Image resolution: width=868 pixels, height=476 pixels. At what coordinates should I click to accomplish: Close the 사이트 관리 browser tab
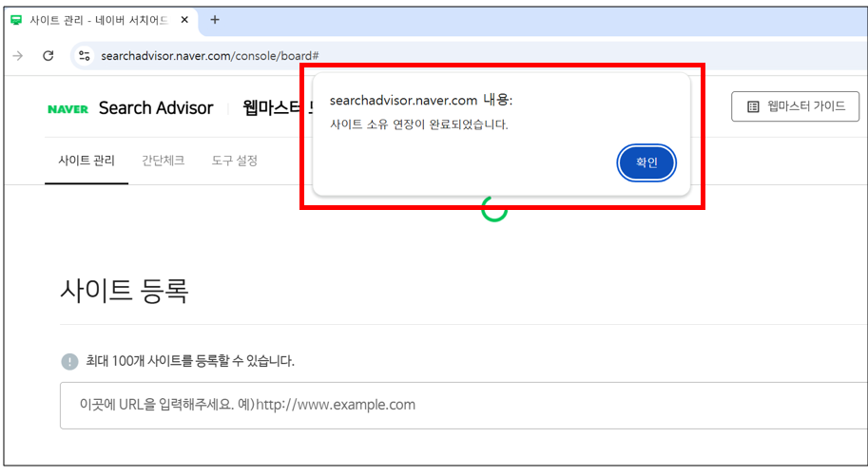click(x=184, y=20)
